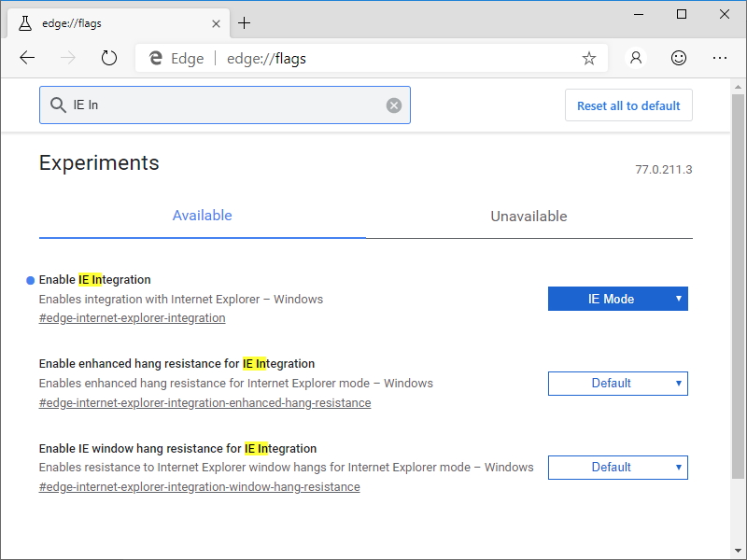
Task: Open the IE Mode dropdown for Enable IE Integration
Action: click(x=617, y=299)
